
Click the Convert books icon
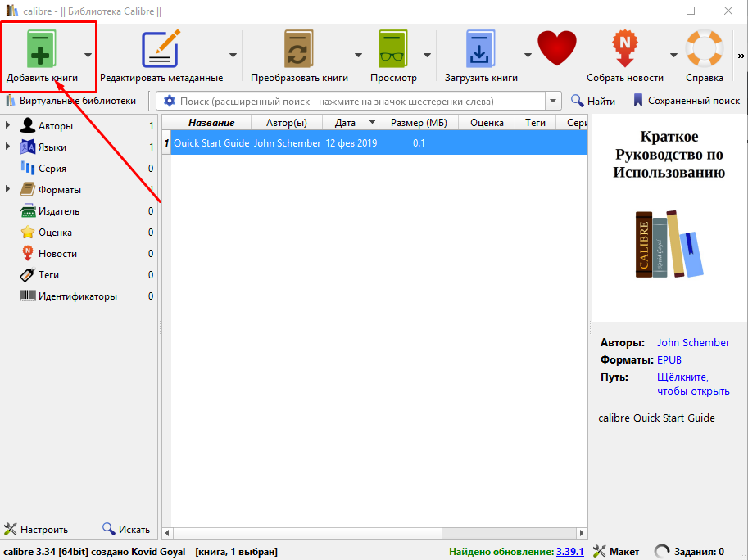pos(299,49)
